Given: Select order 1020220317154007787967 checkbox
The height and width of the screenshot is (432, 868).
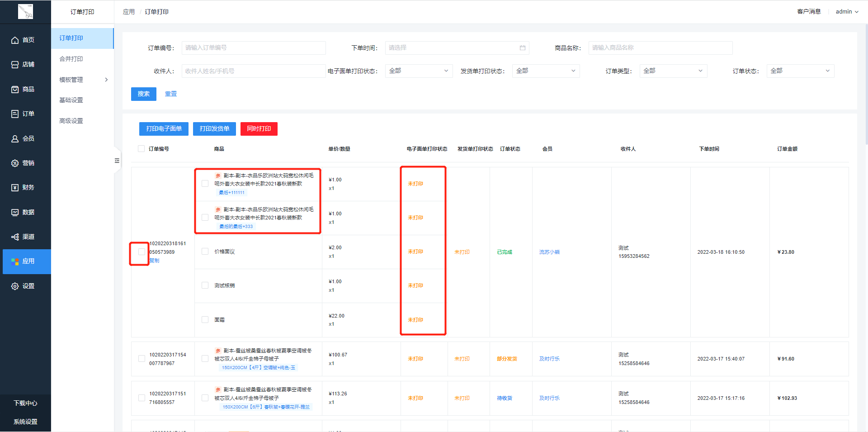Looking at the screenshot, I should point(142,359).
